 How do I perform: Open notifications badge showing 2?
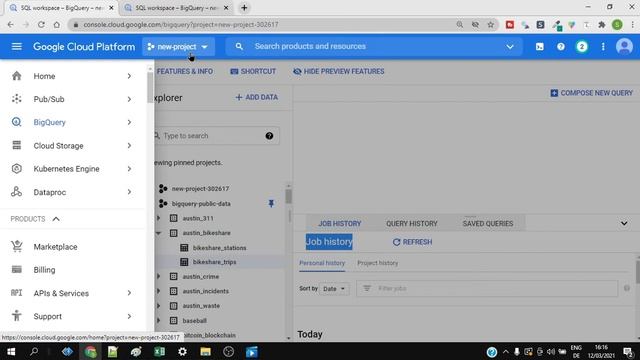pos(582,47)
